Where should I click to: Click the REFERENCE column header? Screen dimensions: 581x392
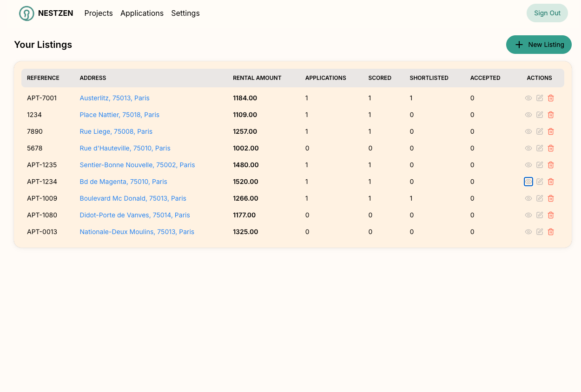[x=43, y=78]
